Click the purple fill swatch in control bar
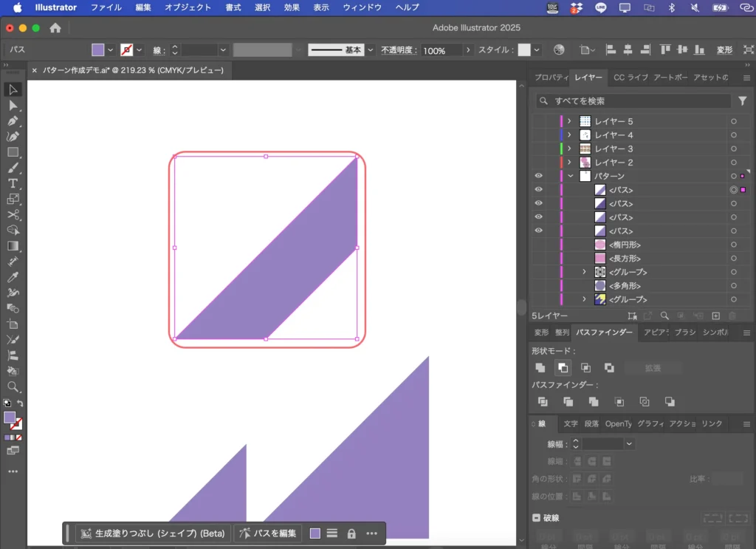 [x=98, y=50]
